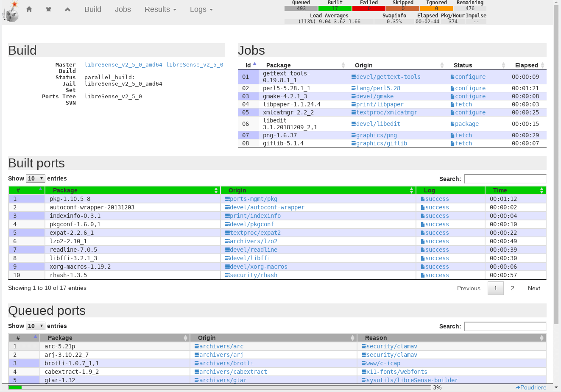Sort the Jobs table by Elapsed

(x=527, y=65)
